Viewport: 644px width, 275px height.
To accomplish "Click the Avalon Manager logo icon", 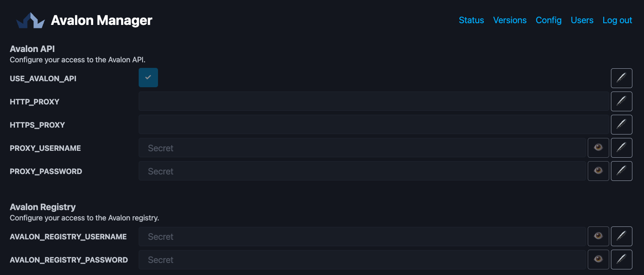I will tap(30, 20).
